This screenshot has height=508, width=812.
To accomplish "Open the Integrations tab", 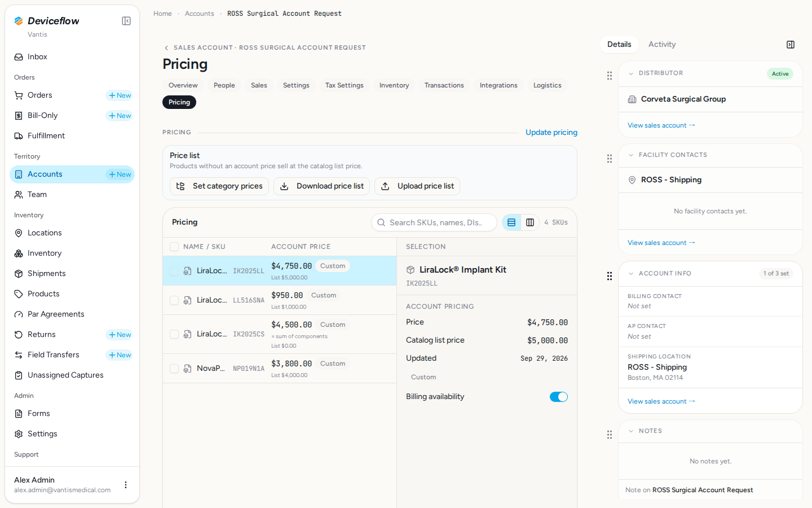I will pos(498,85).
